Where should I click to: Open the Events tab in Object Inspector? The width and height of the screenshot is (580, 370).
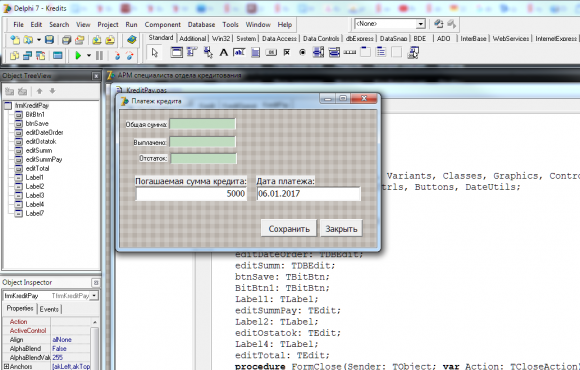coord(49,309)
